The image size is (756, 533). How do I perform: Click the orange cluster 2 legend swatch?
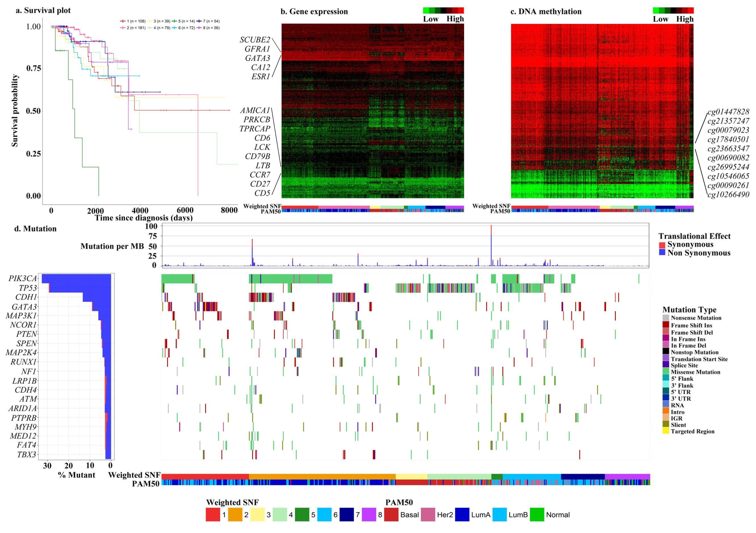[x=235, y=515]
